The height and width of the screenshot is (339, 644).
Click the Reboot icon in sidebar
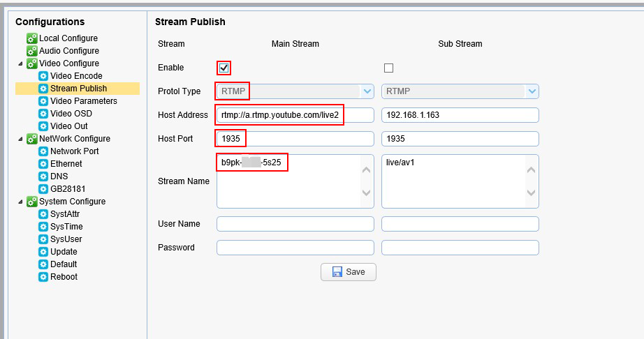(x=43, y=277)
